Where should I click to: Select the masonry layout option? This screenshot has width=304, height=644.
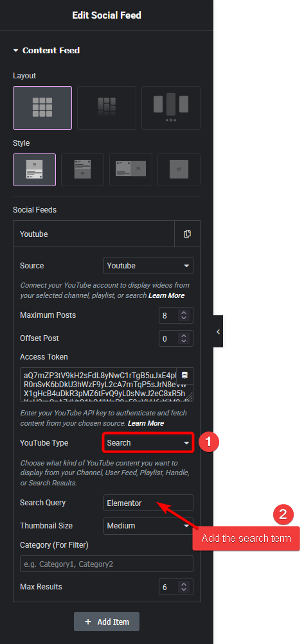(107, 108)
